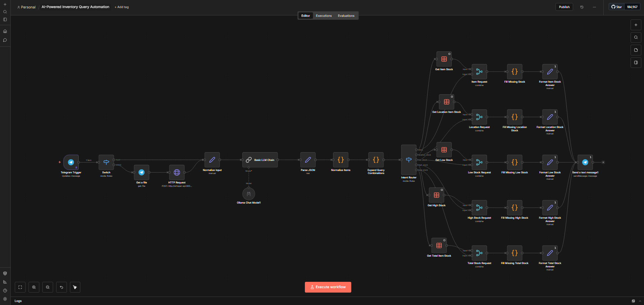Switch to the Editor tab
644x305 pixels.
coord(306,16)
